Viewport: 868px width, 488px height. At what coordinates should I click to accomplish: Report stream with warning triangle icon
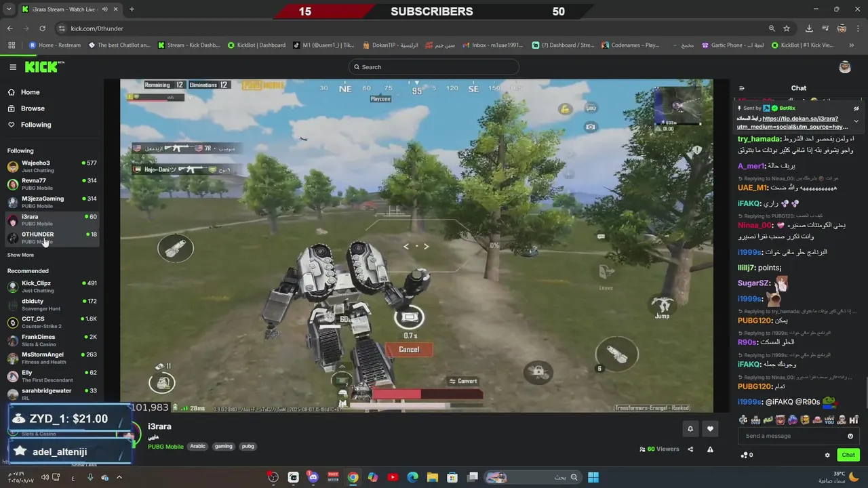click(710, 449)
